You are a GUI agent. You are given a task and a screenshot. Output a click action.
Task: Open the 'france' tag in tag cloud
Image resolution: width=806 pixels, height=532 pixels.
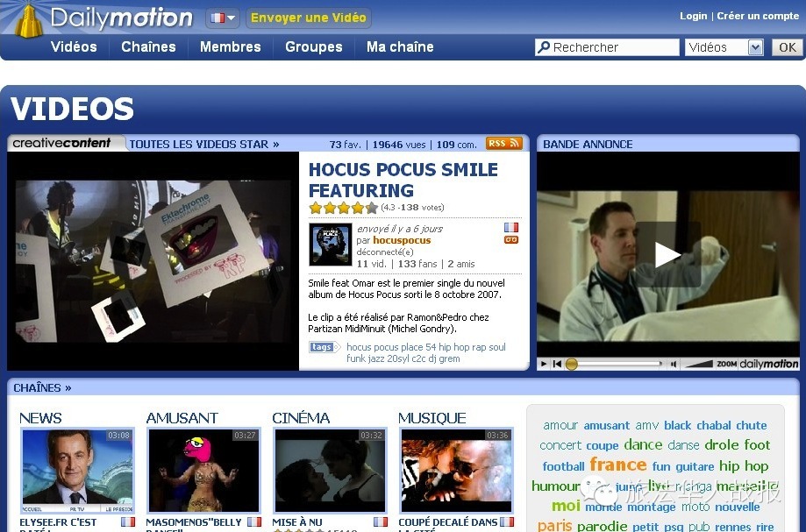[x=617, y=465]
